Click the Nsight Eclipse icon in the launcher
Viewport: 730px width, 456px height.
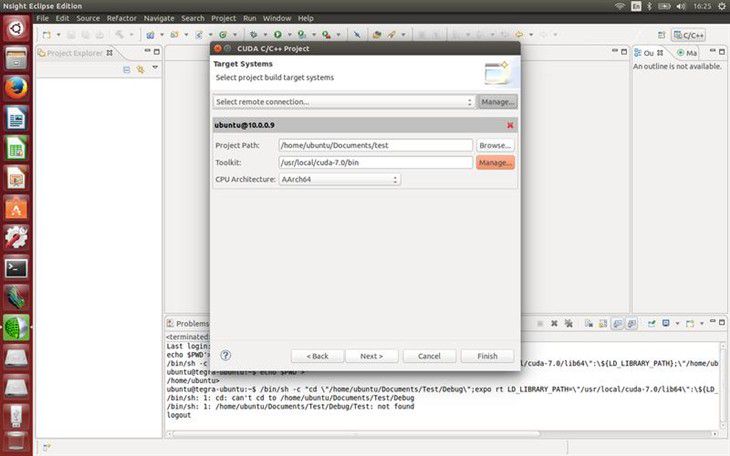(16, 328)
